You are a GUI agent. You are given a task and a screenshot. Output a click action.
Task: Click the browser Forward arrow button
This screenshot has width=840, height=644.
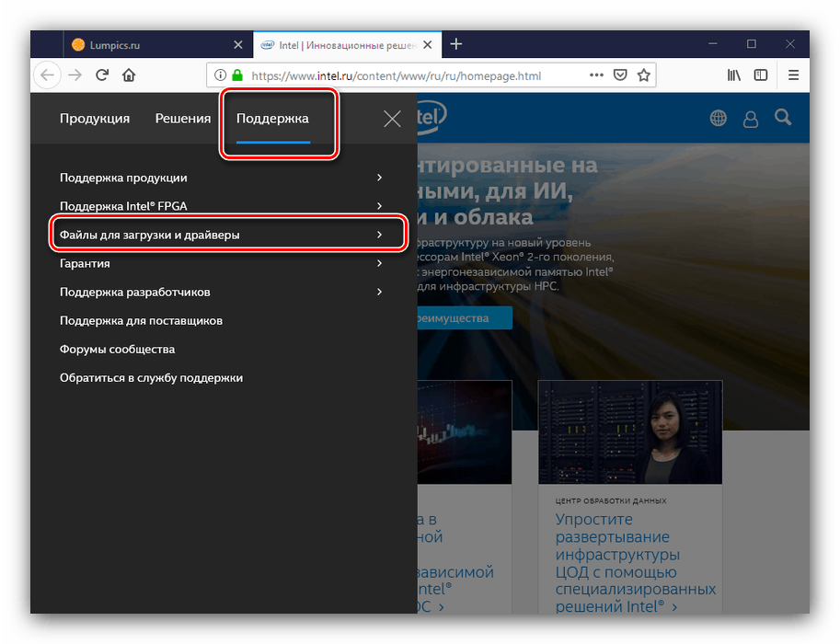[x=75, y=75]
